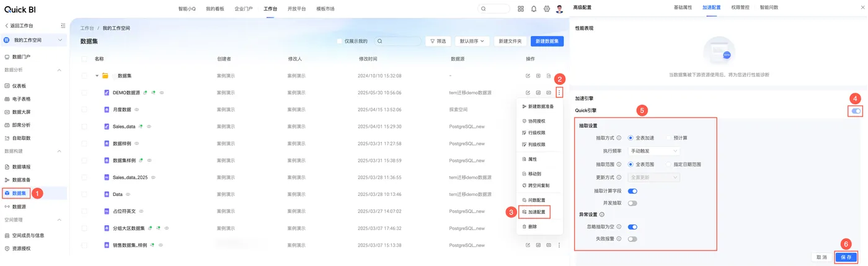Toggle the Quick引擎 switch
The width and height of the screenshot is (868, 266).
[856, 111]
